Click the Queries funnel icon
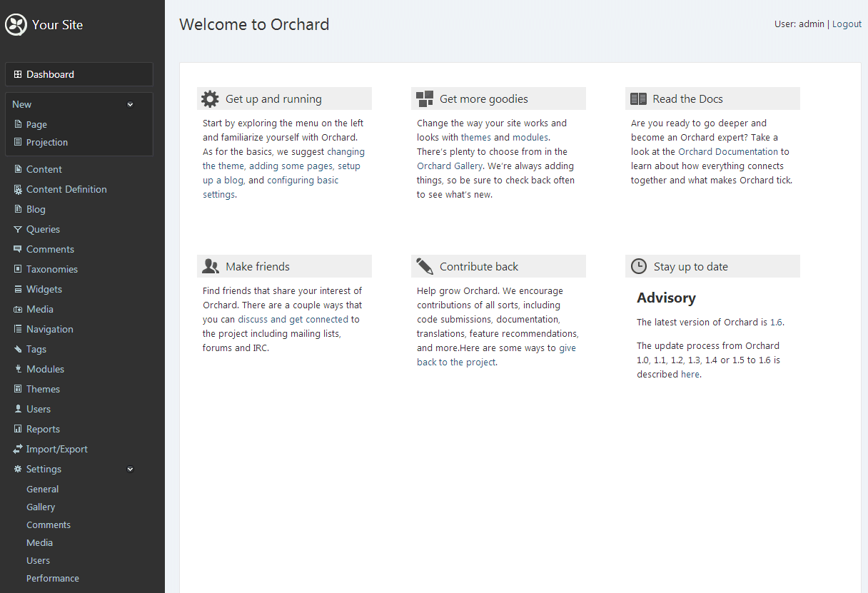The width and height of the screenshot is (868, 593). coord(19,229)
